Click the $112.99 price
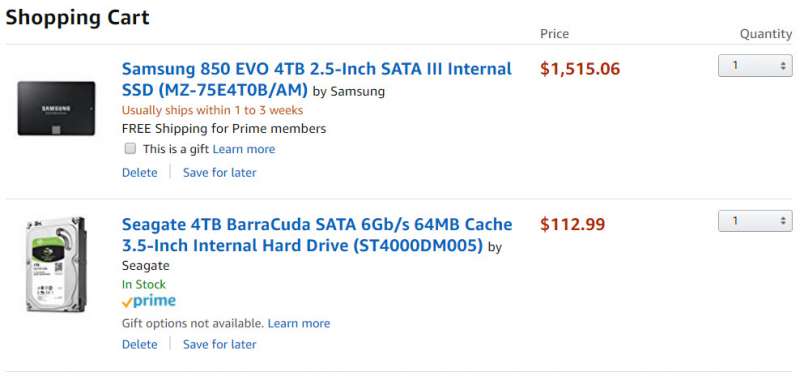The height and width of the screenshot is (376, 800). 573,224
